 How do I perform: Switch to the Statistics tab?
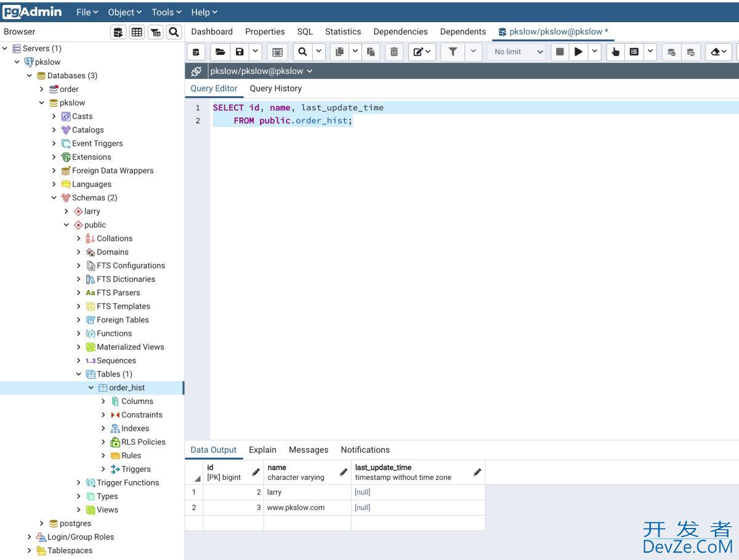(343, 31)
